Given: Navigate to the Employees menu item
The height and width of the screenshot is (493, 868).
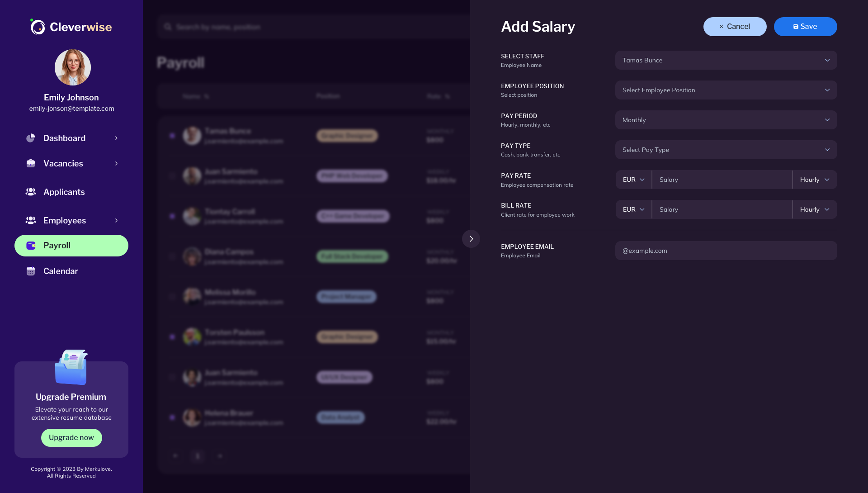Looking at the screenshot, I should (65, 220).
